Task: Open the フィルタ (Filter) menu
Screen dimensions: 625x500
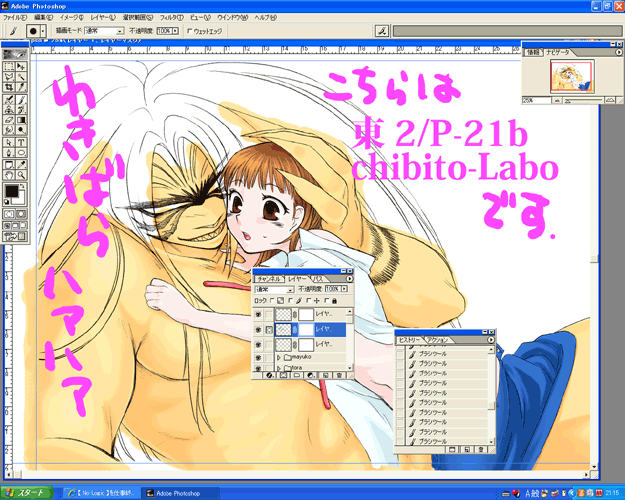Action: click(172, 18)
